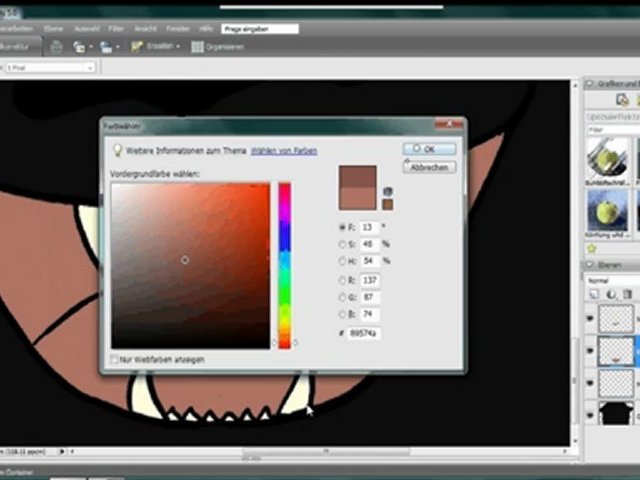
Task: Hide the top layer via eye icon
Action: click(x=590, y=319)
